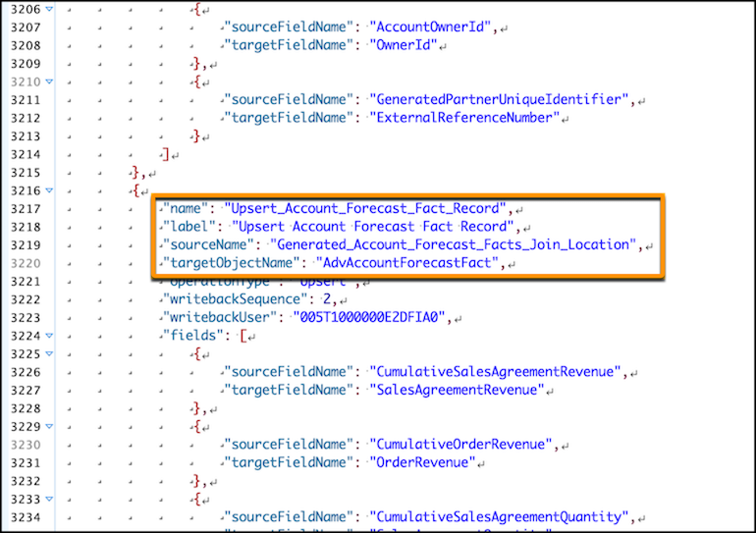Collapse the object fold at line 3225
756x533 pixels.
tap(49, 353)
